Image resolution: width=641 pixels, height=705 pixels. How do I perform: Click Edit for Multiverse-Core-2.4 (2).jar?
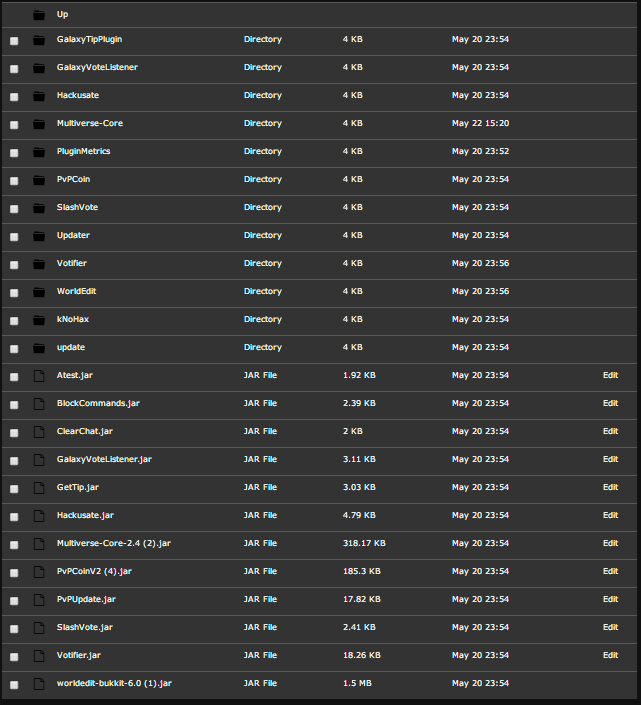pyautogui.click(x=610, y=543)
